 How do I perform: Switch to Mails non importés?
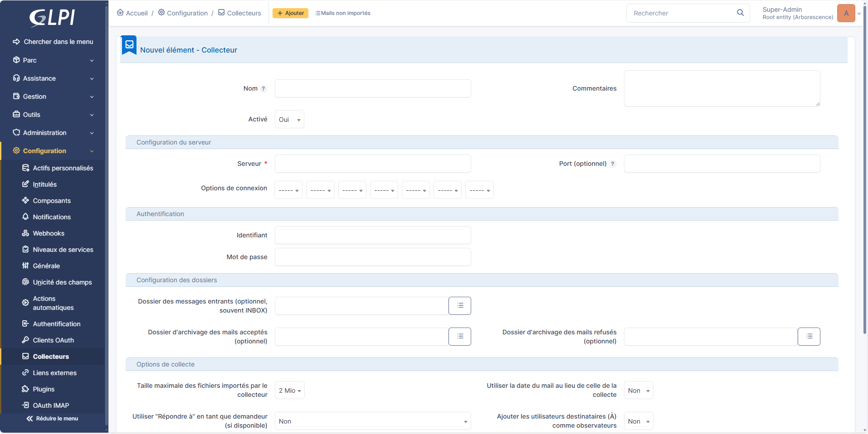[x=343, y=13]
